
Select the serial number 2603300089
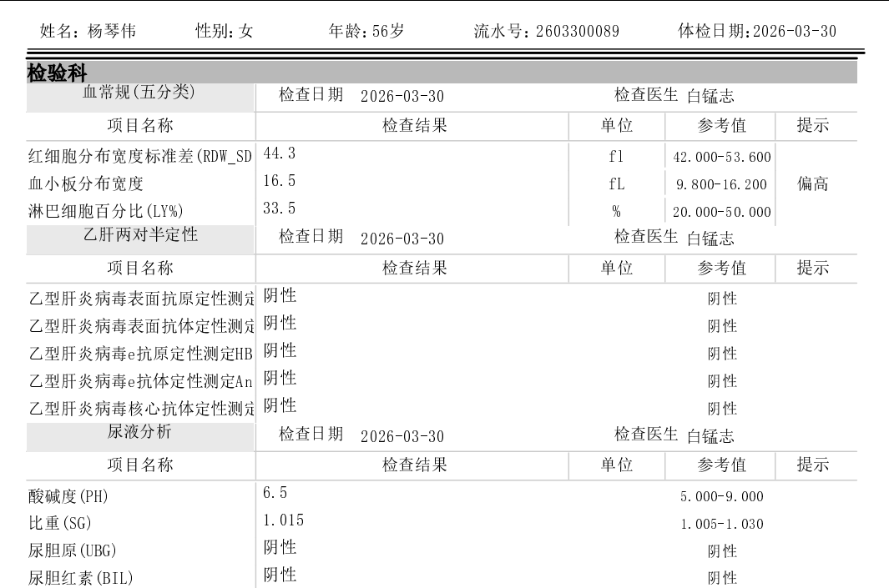click(577, 32)
